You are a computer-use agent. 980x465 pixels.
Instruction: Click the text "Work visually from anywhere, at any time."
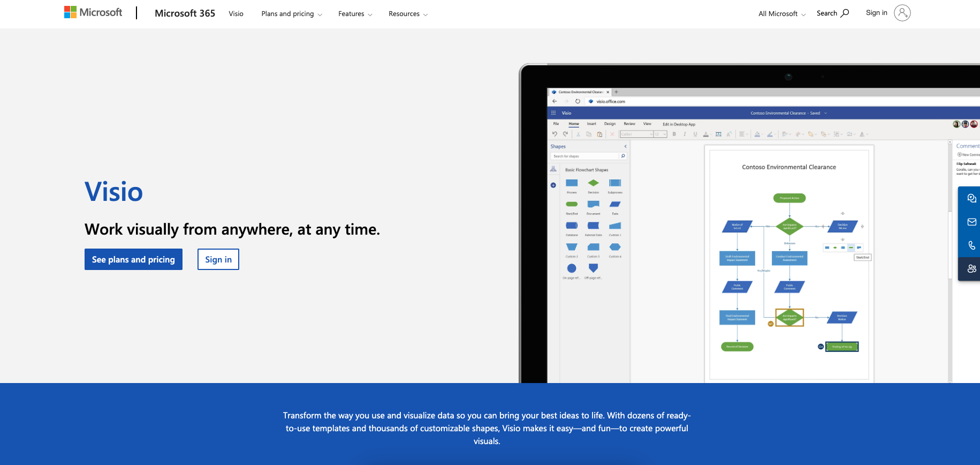click(x=232, y=229)
